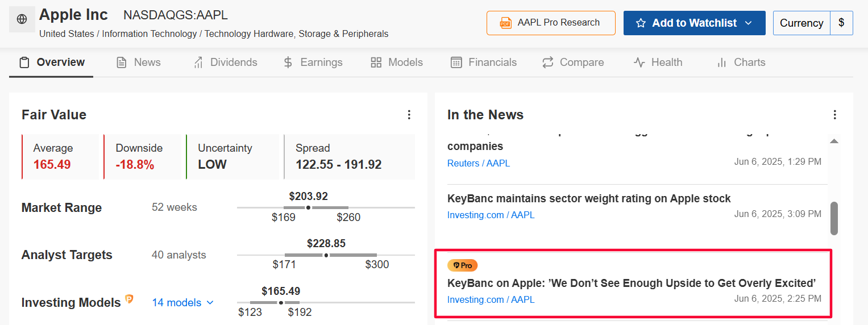Viewport: 868px width, 325px height.
Task: Click the Pro badge next to Investing Models
Action: click(x=129, y=299)
